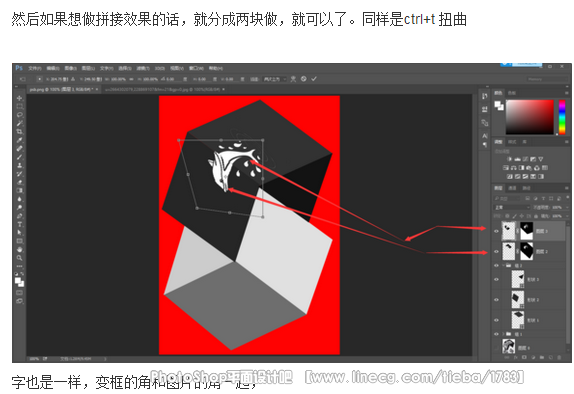This screenshot has height=394, width=574.
Task: Select the Magic Wand tool
Action: point(19,123)
